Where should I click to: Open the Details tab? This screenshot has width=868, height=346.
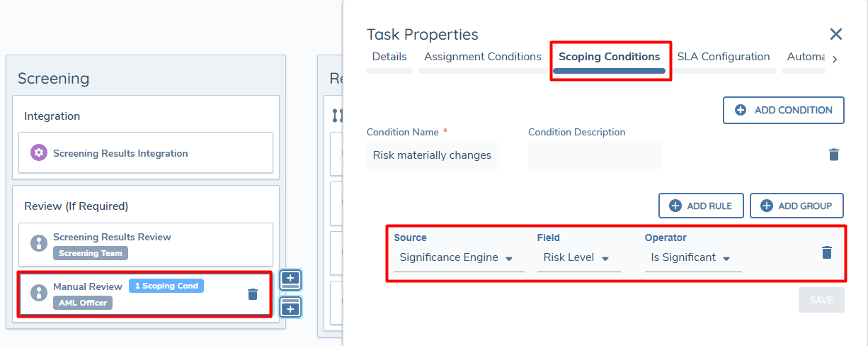(x=389, y=57)
